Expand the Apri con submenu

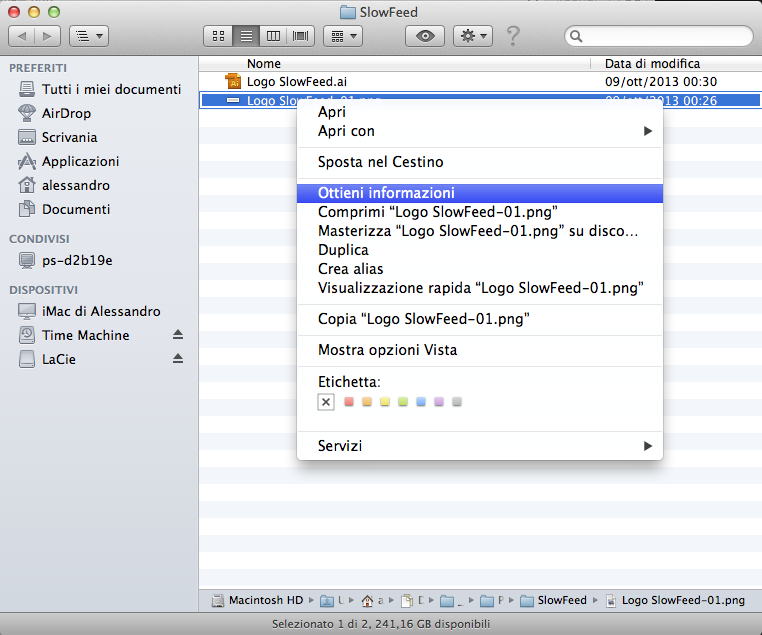(x=480, y=131)
